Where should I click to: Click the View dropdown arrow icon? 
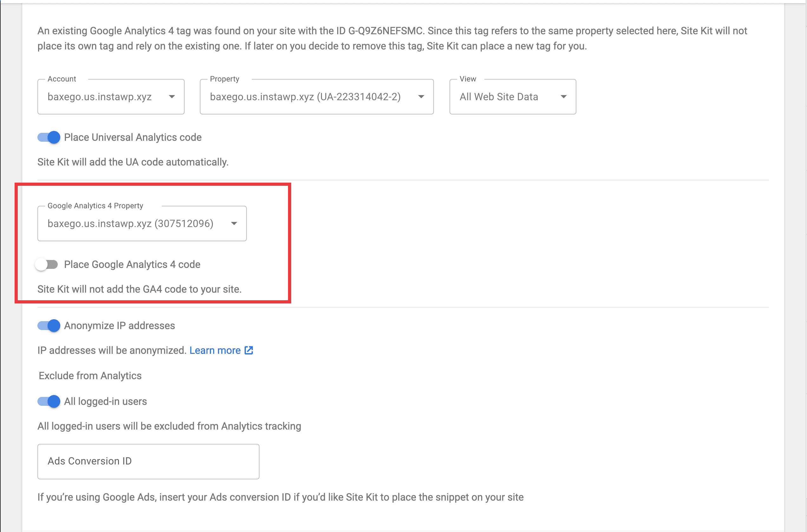pyautogui.click(x=563, y=97)
